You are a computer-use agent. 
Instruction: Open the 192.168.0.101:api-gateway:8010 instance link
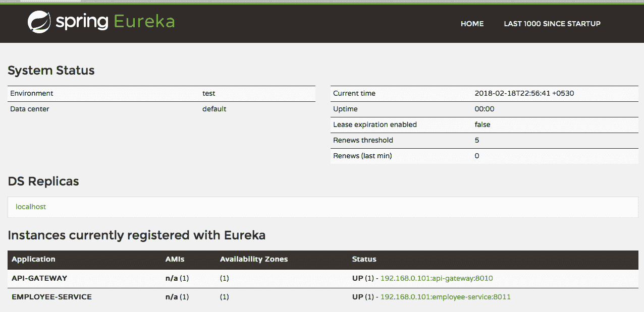pos(437,278)
